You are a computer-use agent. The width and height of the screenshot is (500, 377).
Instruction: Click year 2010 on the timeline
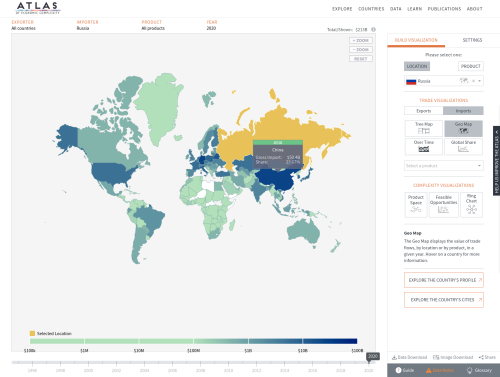[x=228, y=370]
